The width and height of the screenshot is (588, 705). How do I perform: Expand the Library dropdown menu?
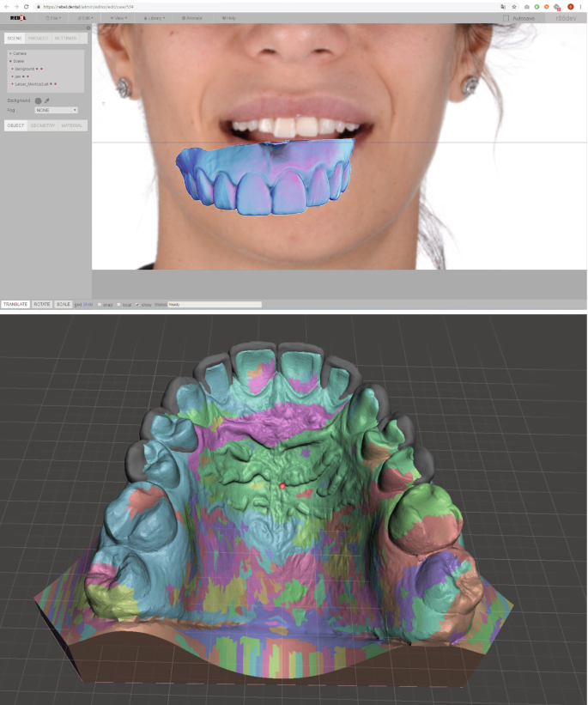(152, 17)
